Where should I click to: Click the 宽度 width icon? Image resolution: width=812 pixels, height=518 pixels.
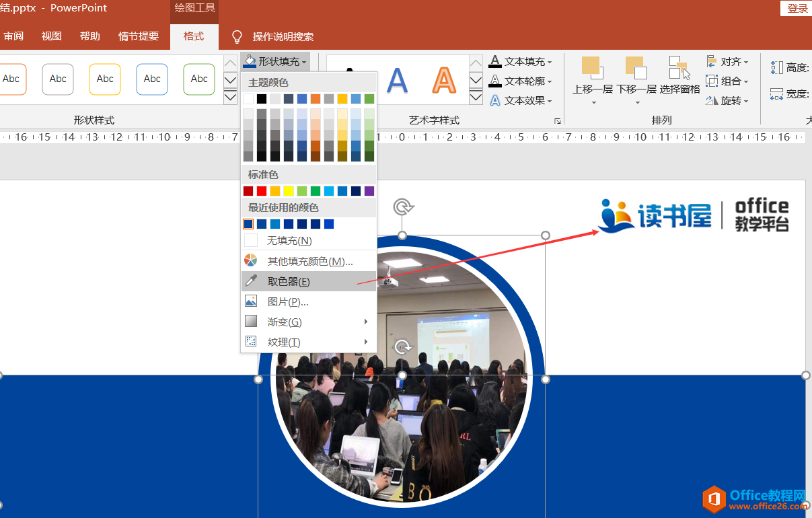[777, 94]
